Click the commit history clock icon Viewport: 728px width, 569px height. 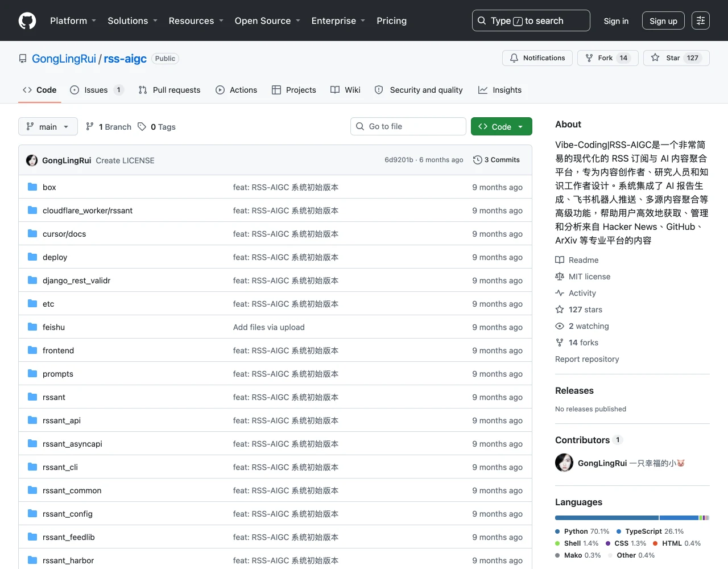478,160
